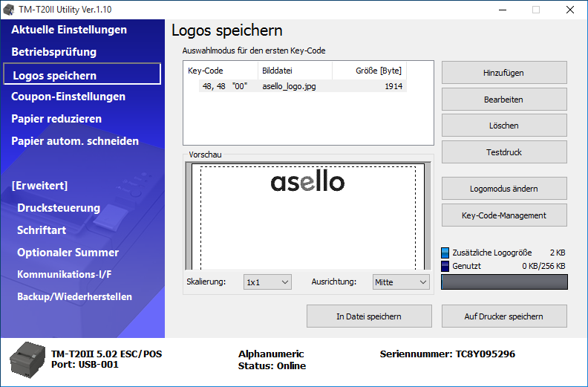Viewport: 588px width, 387px height.
Task: Click the printer icon in status bar
Action: click(x=28, y=362)
